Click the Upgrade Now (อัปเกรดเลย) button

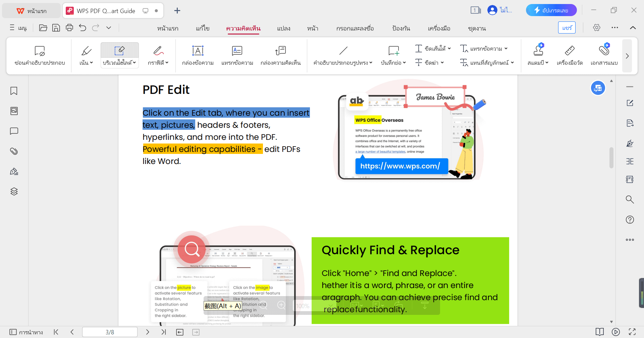click(x=551, y=10)
